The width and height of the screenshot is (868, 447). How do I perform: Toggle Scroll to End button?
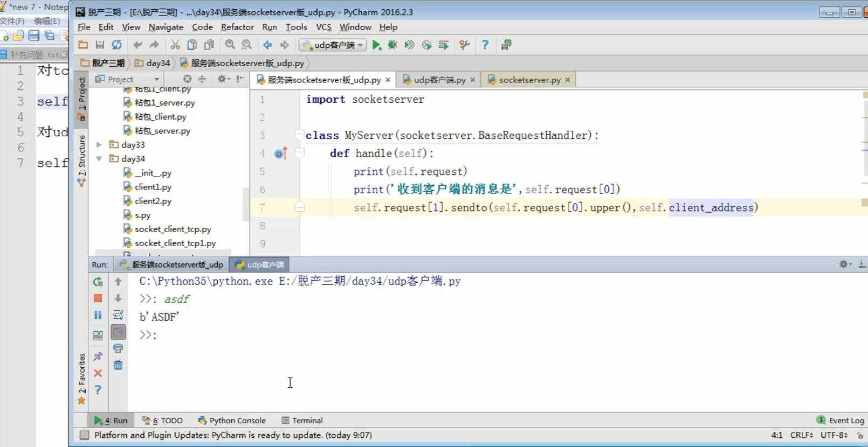[118, 332]
